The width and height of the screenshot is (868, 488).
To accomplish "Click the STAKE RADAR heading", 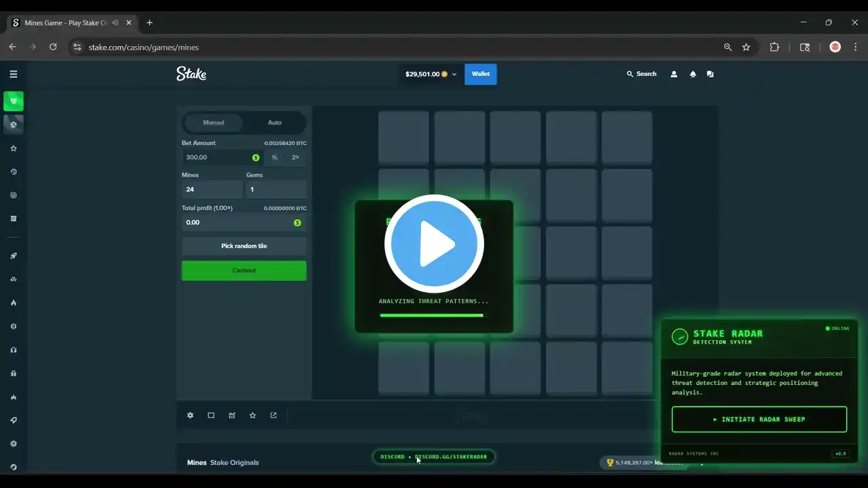I will [x=728, y=333].
